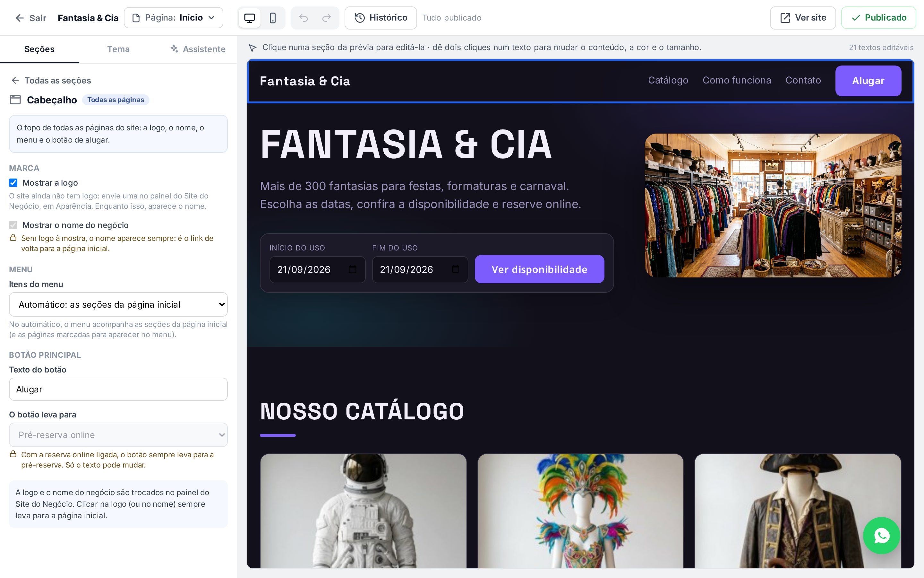Open calendar picker for Fim do uso
The height and width of the screenshot is (578, 924).
[455, 269]
